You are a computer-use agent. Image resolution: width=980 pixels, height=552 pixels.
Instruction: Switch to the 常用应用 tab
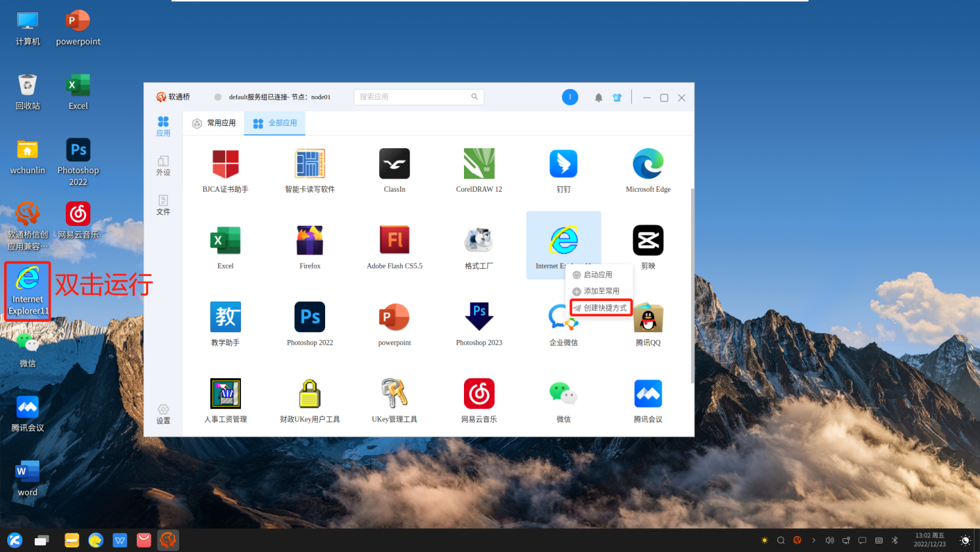(x=214, y=123)
